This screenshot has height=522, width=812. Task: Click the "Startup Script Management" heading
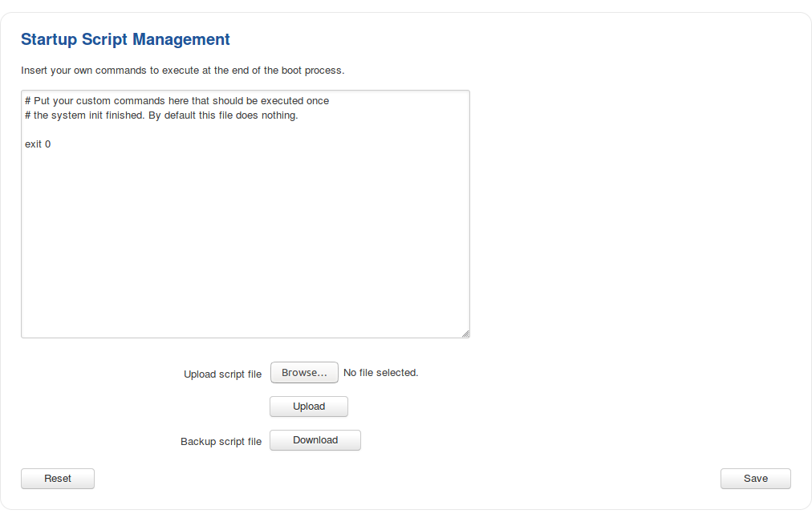[125, 39]
